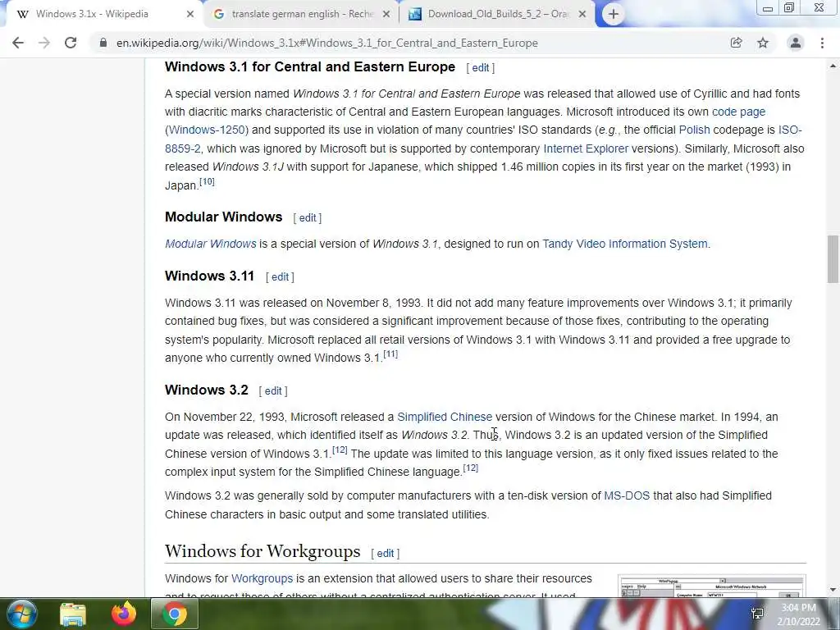Screen dimensions: 840x630
Task: Switch to Download_Old_Builds_5_2 tab
Action: pos(498,14)
